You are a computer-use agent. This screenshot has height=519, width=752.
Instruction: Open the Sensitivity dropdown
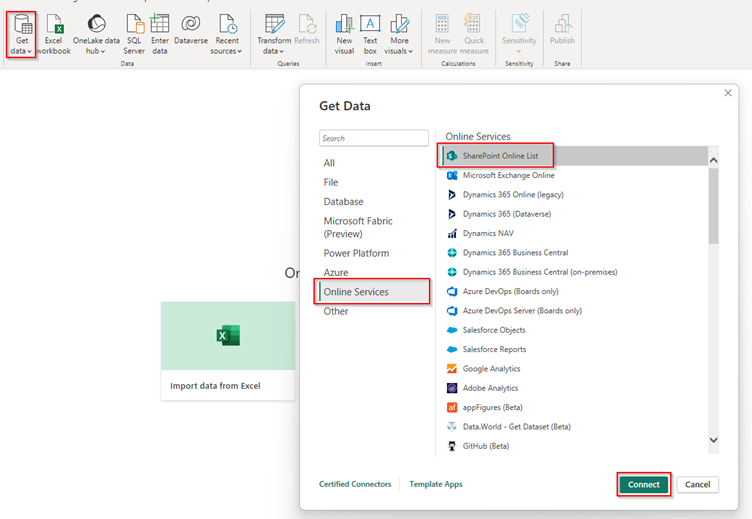click(x=519, y=35)
